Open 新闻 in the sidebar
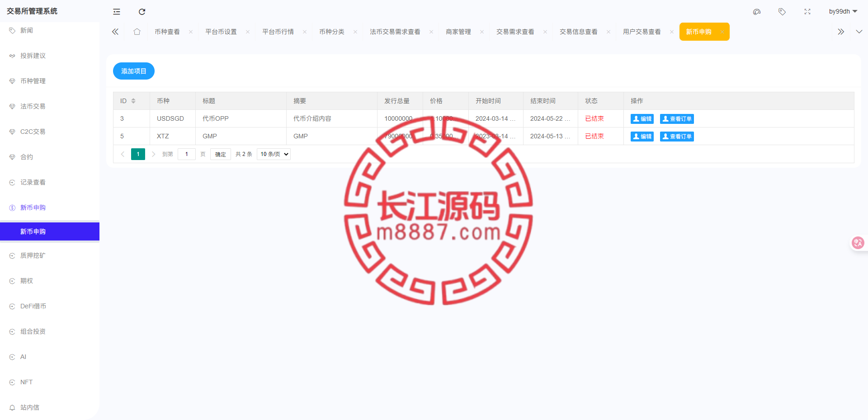This screenshot has width=868, height=420. (x=50, y=30)
